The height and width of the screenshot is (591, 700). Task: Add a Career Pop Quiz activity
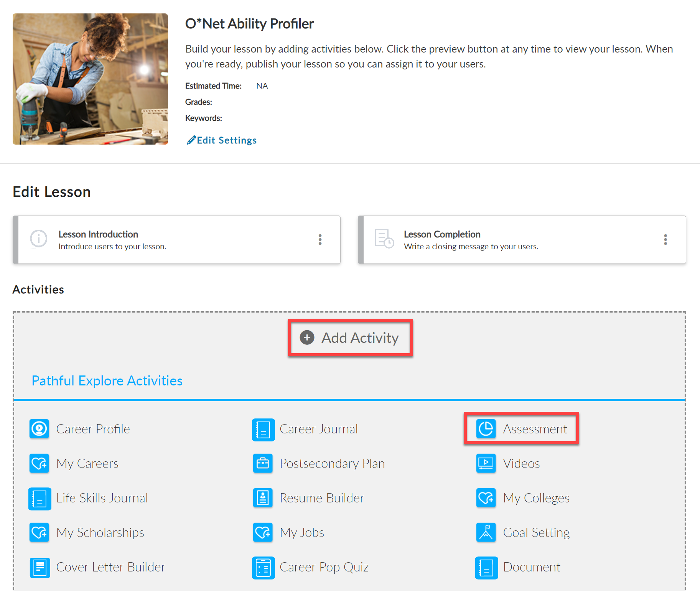(x=324, y=567)
